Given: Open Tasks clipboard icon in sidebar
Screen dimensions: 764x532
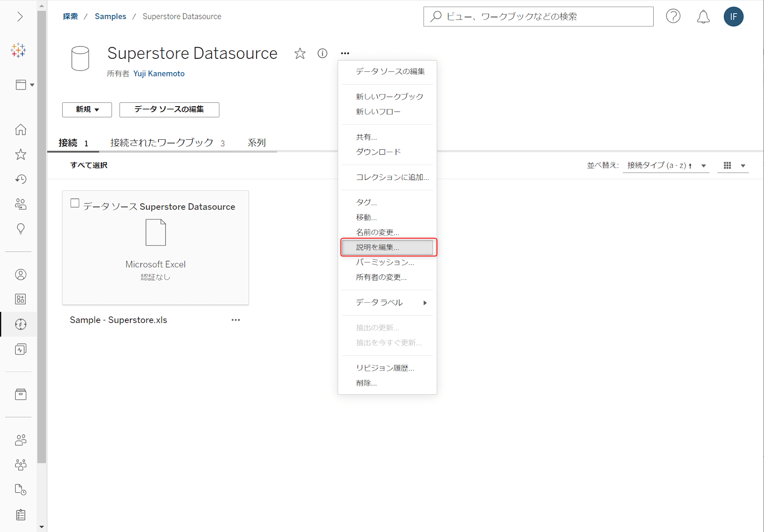Looking at the screenshot, I should pyautogui.click(x=21, y=514).
